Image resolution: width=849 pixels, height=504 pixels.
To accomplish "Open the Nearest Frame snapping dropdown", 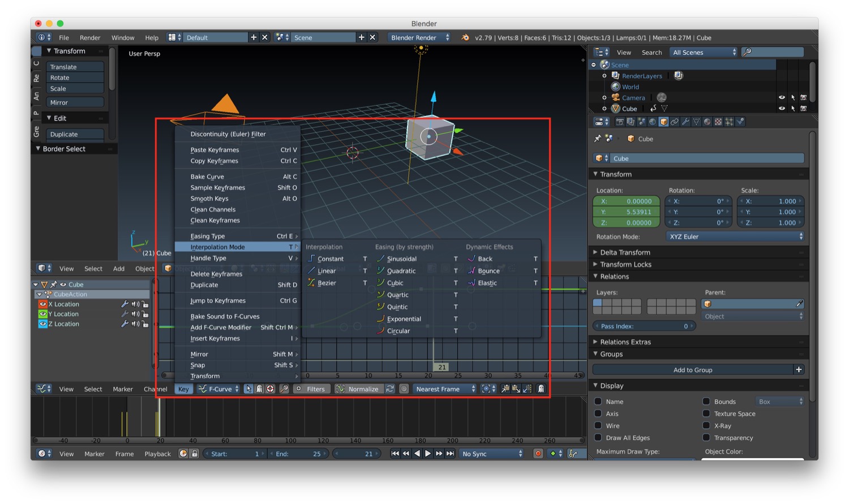I will click(x=445, y=389).
